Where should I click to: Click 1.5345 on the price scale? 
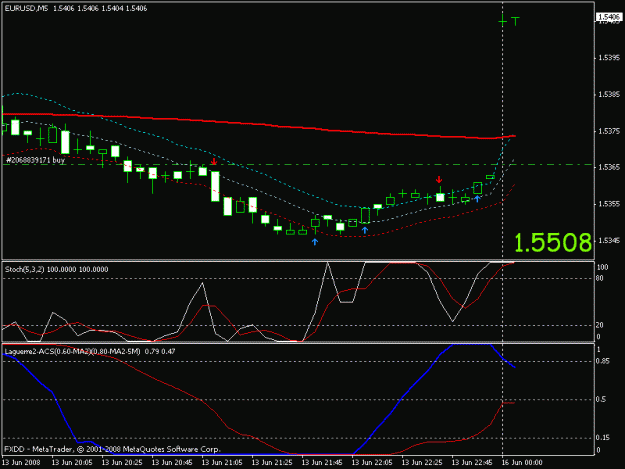click(x=609, y=241)
